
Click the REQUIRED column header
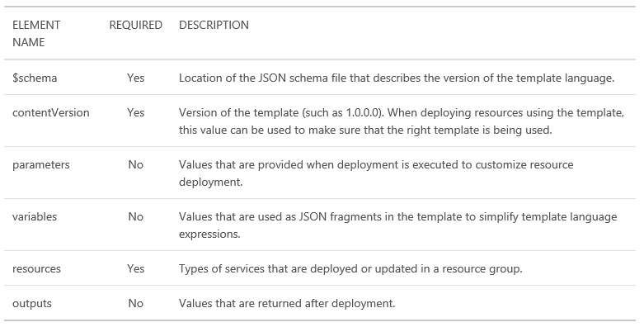point(135,25)
